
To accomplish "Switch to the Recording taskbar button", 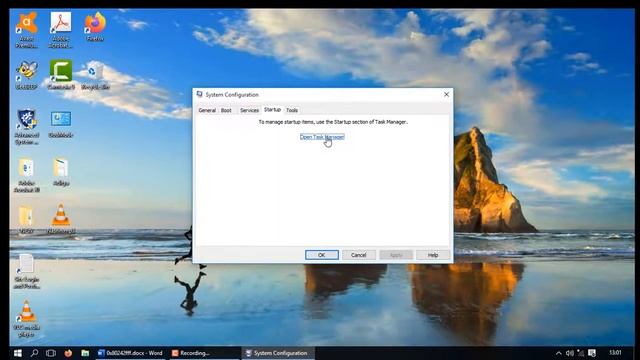I will (204, 353).
